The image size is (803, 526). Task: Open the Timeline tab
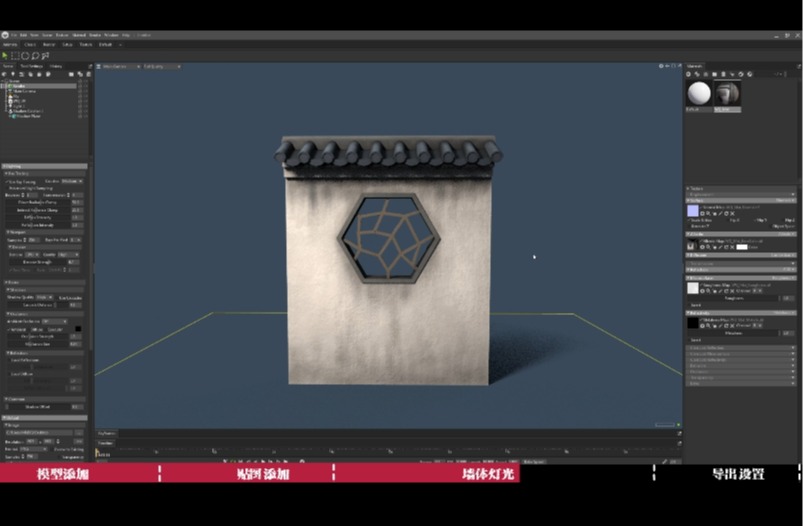(x=105, y=443)
